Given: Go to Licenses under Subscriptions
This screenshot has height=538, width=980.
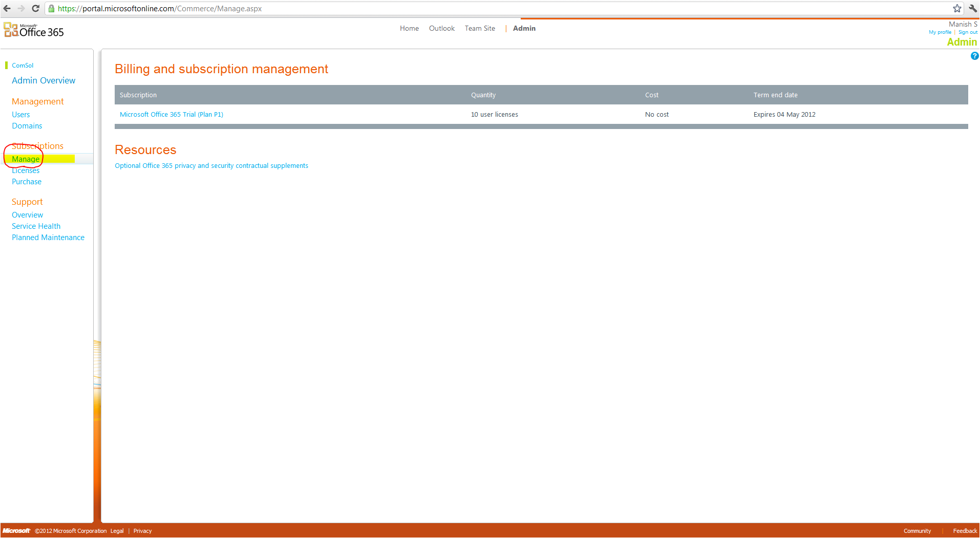Looking at the screenshot, I should tap(26, 171).
